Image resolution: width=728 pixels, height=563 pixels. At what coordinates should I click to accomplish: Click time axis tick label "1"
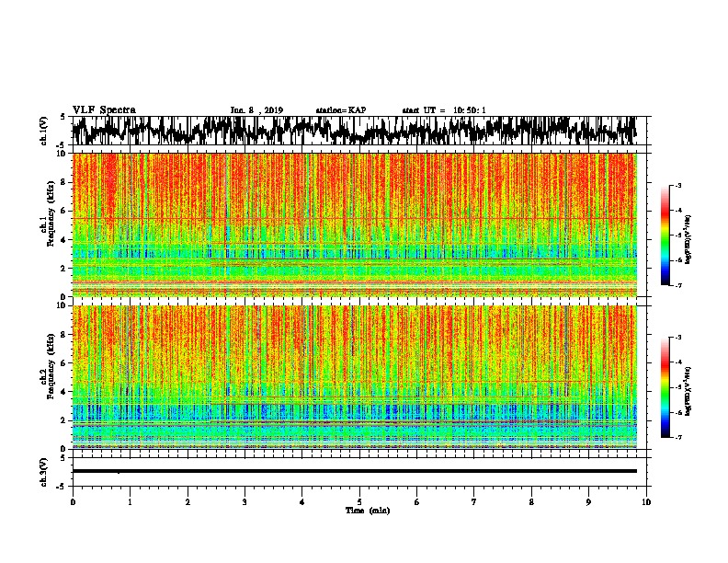pos(130,502)
